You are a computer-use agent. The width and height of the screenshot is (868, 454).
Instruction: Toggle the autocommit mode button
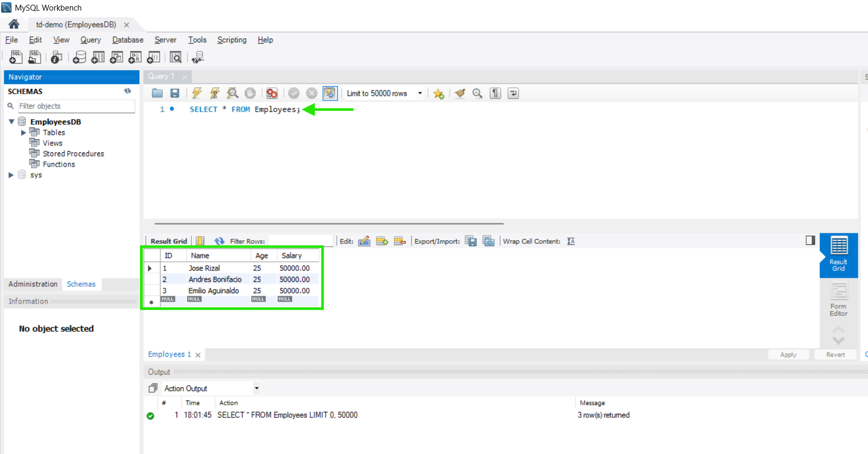pos(329,93)
